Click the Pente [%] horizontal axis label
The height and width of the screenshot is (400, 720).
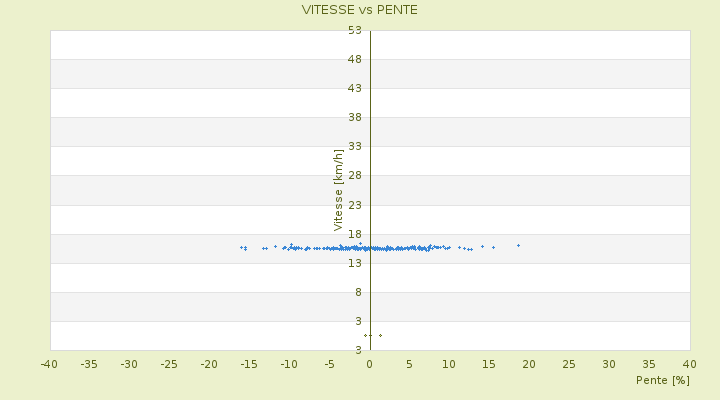click(x=663, y=380)
